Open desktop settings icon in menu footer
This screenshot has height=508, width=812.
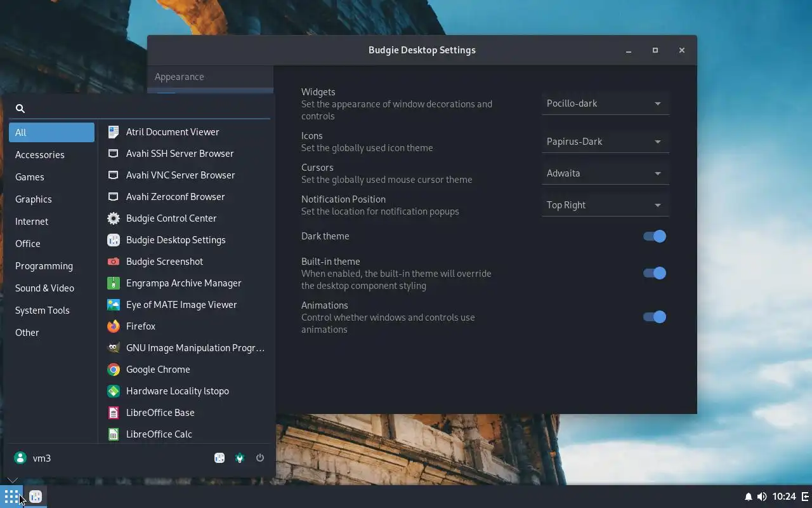[219, 458]
